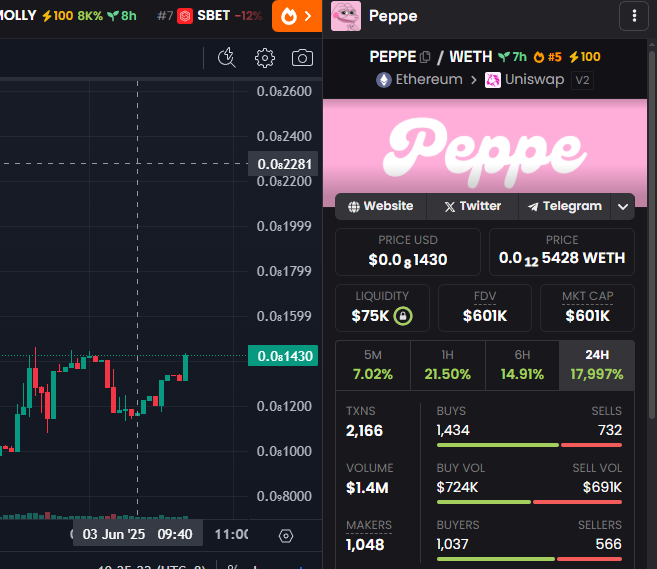
Task: Click the VOLUME $1.4M value
Action: click(x=367, y=488)
